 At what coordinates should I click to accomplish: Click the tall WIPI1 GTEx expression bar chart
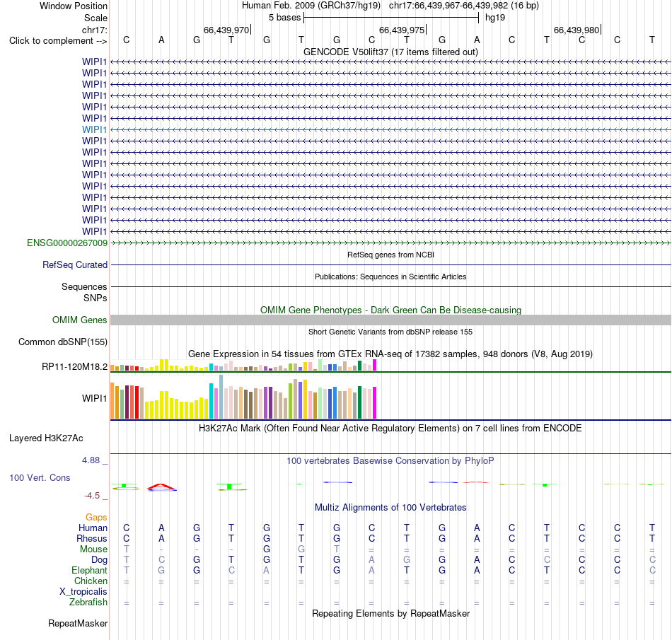pyautogui.click(x=243, y=397)
